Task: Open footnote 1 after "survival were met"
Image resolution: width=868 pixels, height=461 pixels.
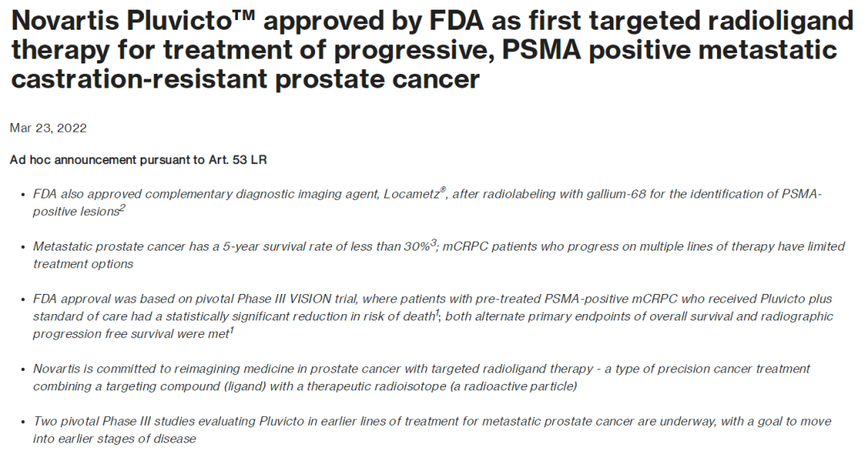Action: [230, 329]
